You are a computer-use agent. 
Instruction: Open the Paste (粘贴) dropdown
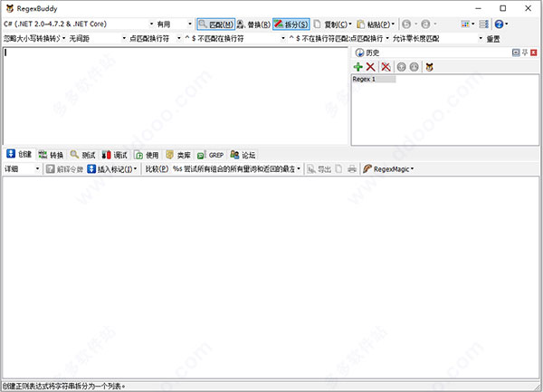(x=376, y=24)
